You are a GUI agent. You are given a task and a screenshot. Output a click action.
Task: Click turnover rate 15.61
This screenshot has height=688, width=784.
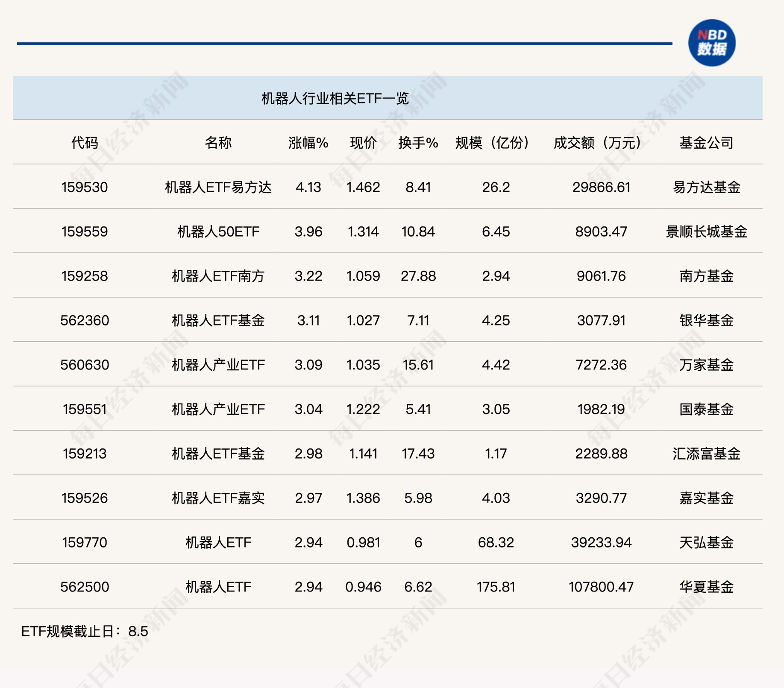(x=418, y=365)
